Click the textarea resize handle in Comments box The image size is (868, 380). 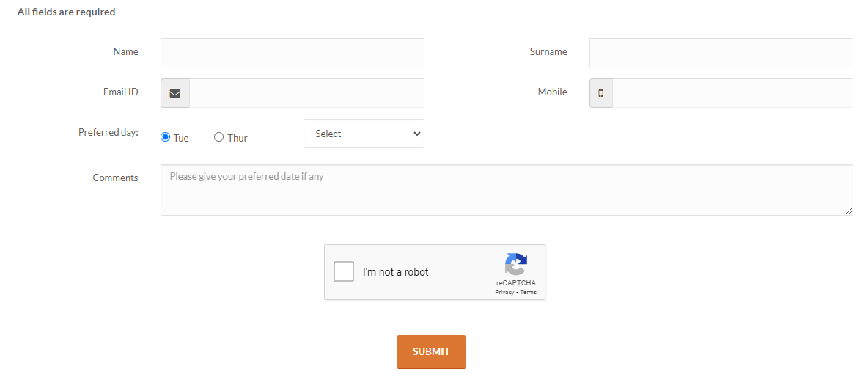coord(849,211)
